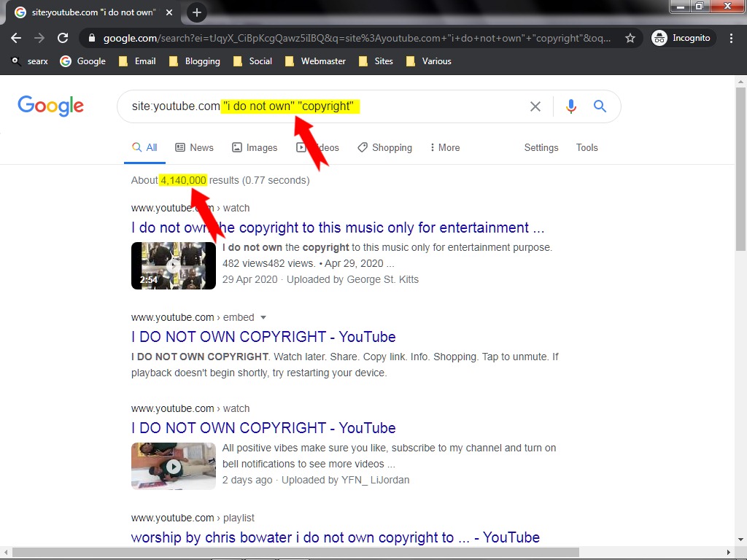The image size is (747, 560).
Task: Open the Various bookmarks folder
Action: tap(429, 61)
